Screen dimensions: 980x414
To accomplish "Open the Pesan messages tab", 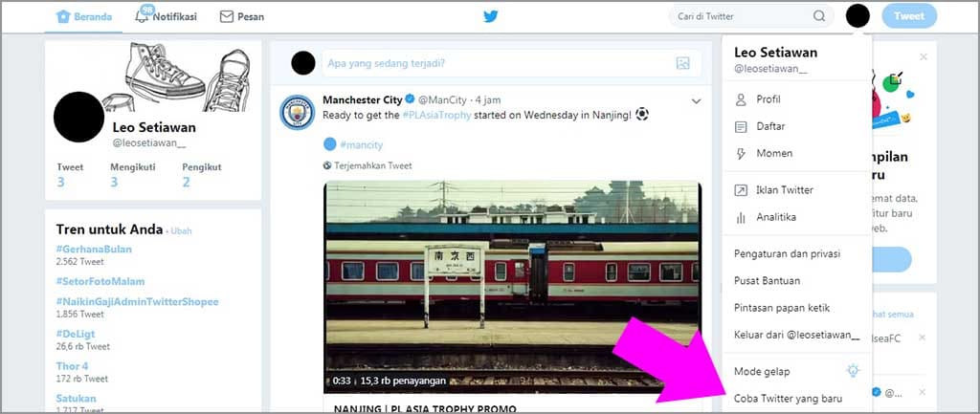I will [x=241, y=16].
